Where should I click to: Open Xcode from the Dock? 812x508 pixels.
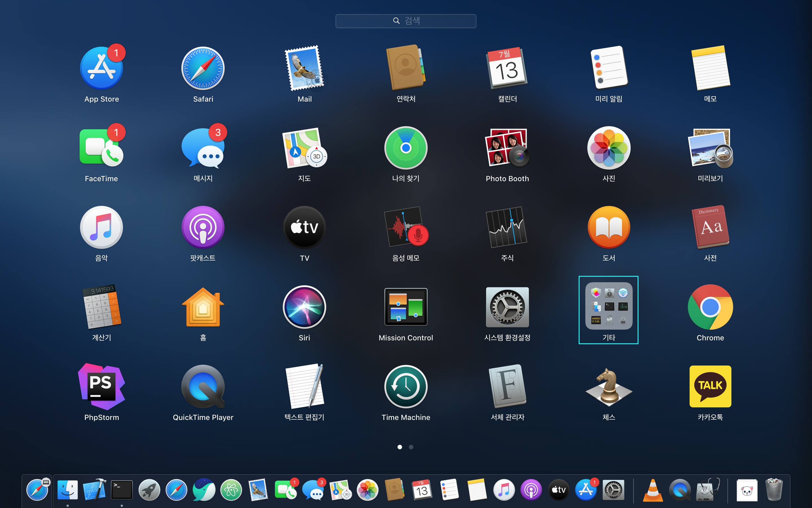[x=95, y=490]
